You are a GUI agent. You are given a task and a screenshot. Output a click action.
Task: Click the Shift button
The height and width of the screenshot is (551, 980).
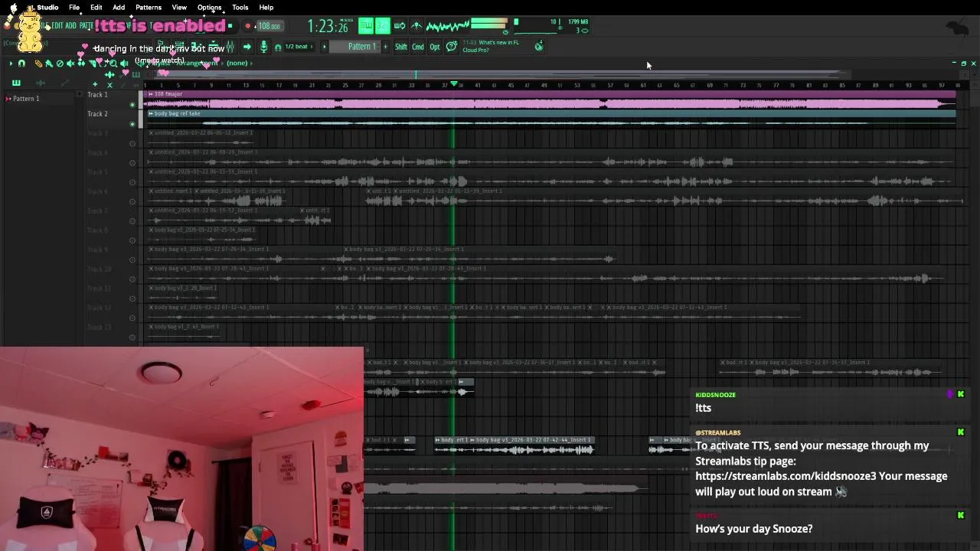coord(401,47)
